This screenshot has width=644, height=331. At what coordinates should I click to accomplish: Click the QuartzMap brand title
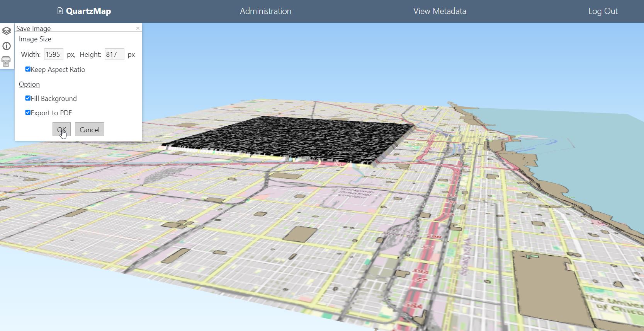(88, 11)
